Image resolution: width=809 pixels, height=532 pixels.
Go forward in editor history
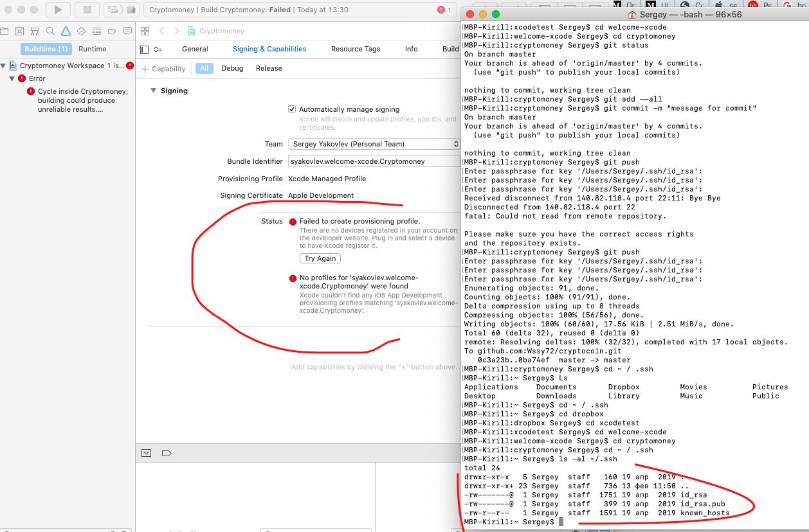point(177,31)
